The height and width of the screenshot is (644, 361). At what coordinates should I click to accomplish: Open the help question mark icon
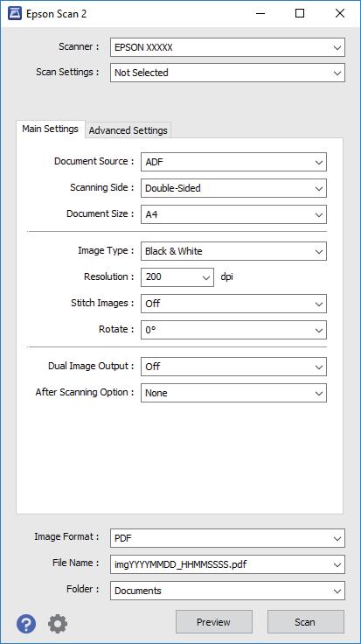[26, 624]
